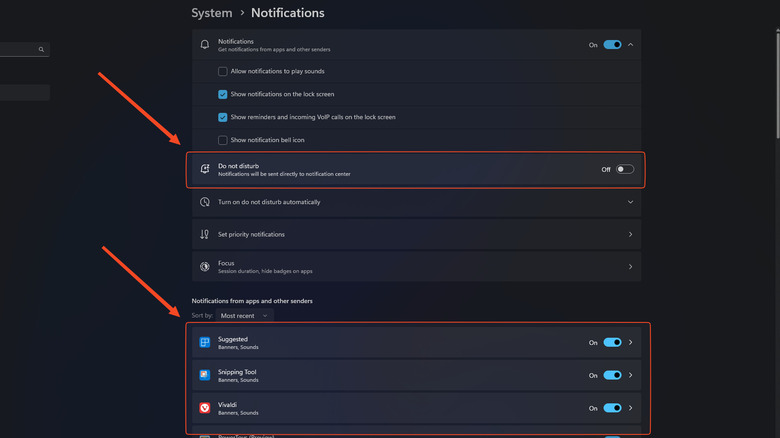Screen dimensions: 780x438
Task: Click the Set priority notifications icon
Action: click(205, 234)
